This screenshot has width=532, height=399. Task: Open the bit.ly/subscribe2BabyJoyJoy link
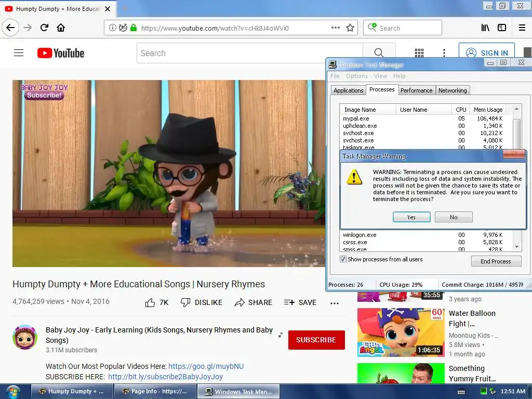coord(165,377)
